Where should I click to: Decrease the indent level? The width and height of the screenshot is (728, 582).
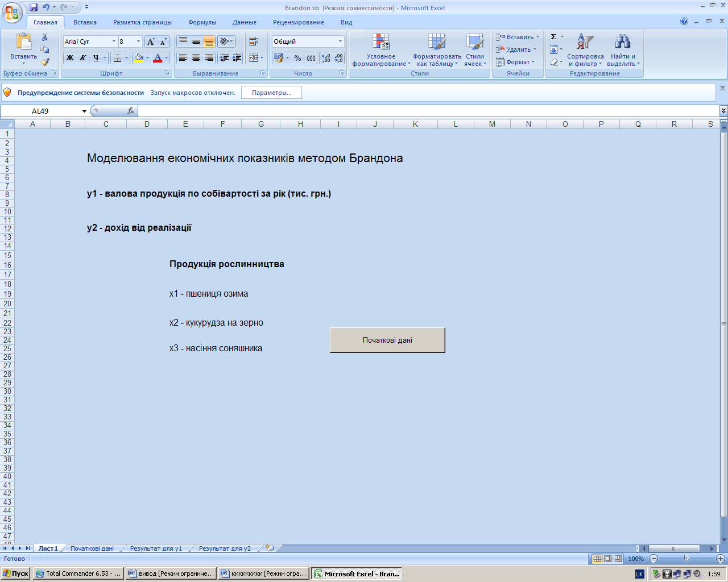pyautogui.click(x=224, y=58)
